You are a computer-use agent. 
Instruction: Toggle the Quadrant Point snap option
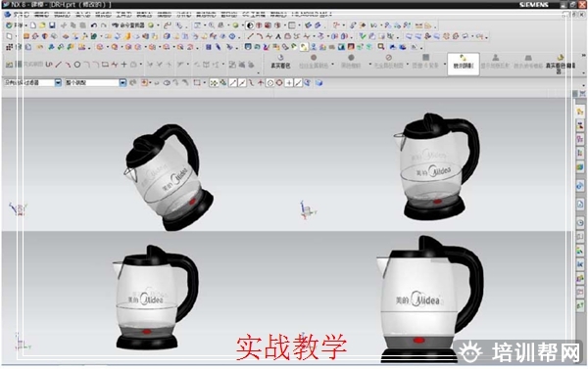[x=279, y=83]
